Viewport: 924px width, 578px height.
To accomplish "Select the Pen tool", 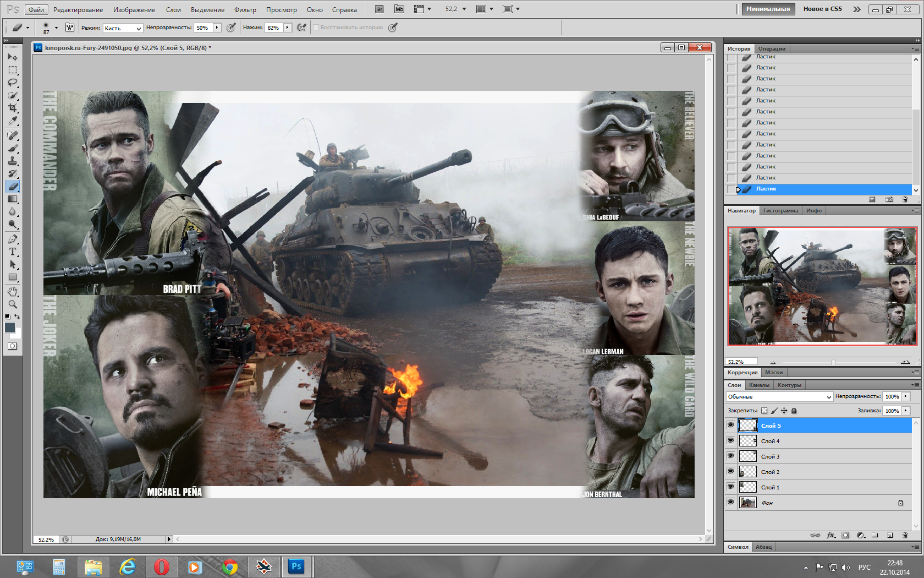I will pos(13,239).
